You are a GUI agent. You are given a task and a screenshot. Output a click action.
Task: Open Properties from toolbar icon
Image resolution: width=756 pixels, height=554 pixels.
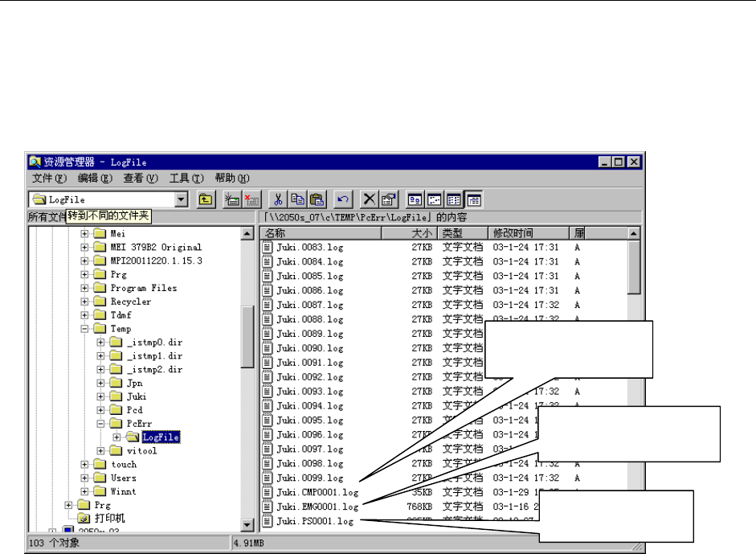click(389, 199)
